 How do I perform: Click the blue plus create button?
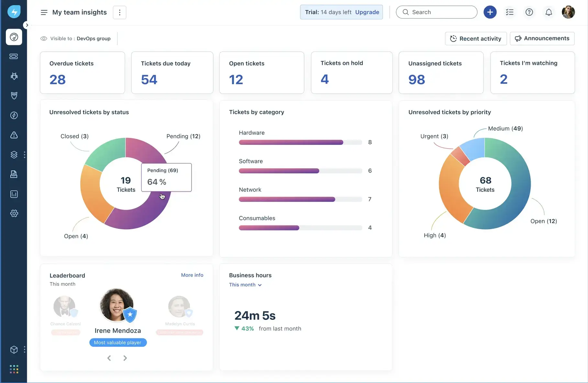(x=490, y=12)
